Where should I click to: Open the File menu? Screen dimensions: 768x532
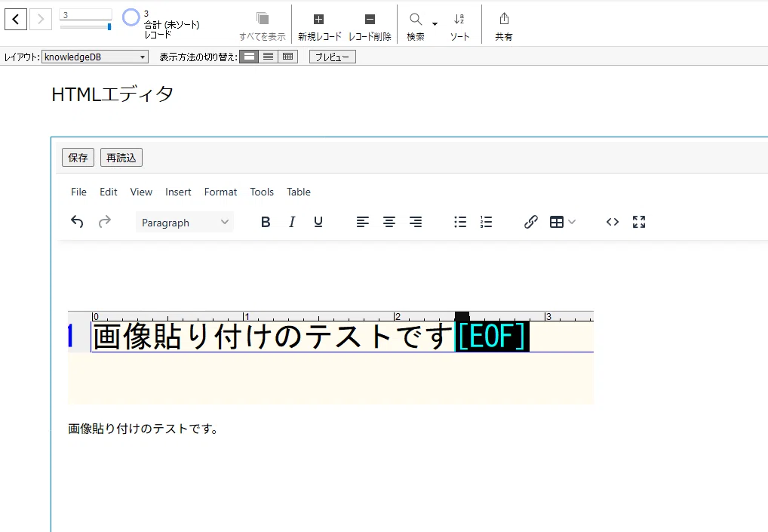pyautogui.click(x=78, y=192)
